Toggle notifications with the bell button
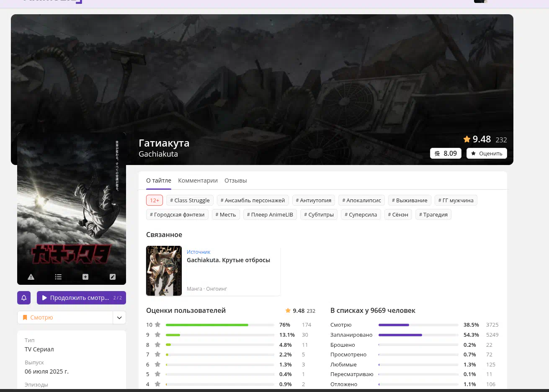The height and width of the screenshot is (392, 549). click(24, 298)
